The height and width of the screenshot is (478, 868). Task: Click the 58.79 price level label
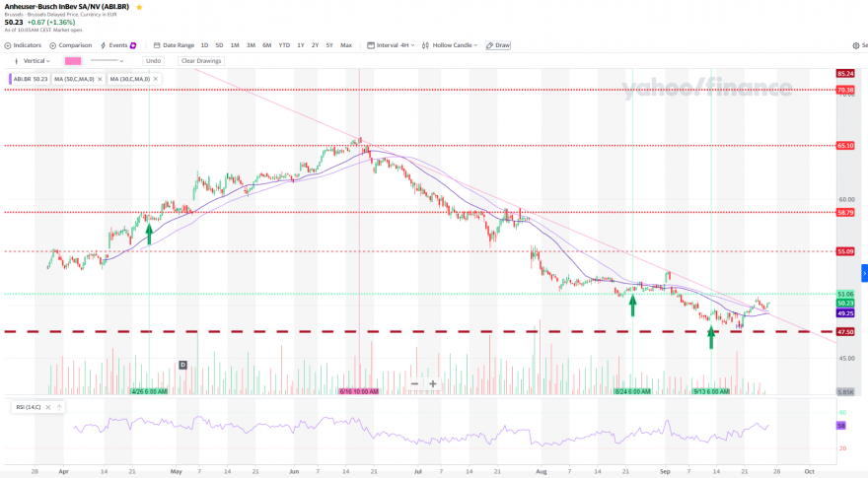[845, 213]
